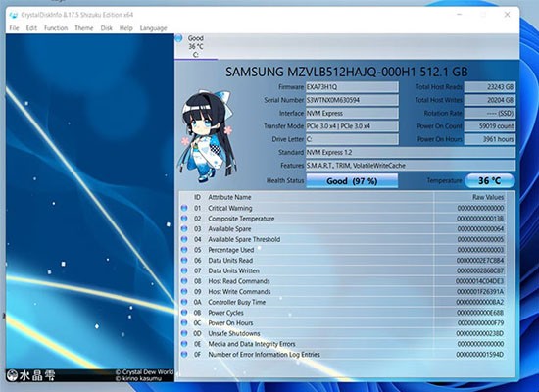The width and height of the screenshot is (539, 392).
Task: Select the Unsafe Shutdowns attribute row
Action: pyautogui.click(x=343, y=333)
